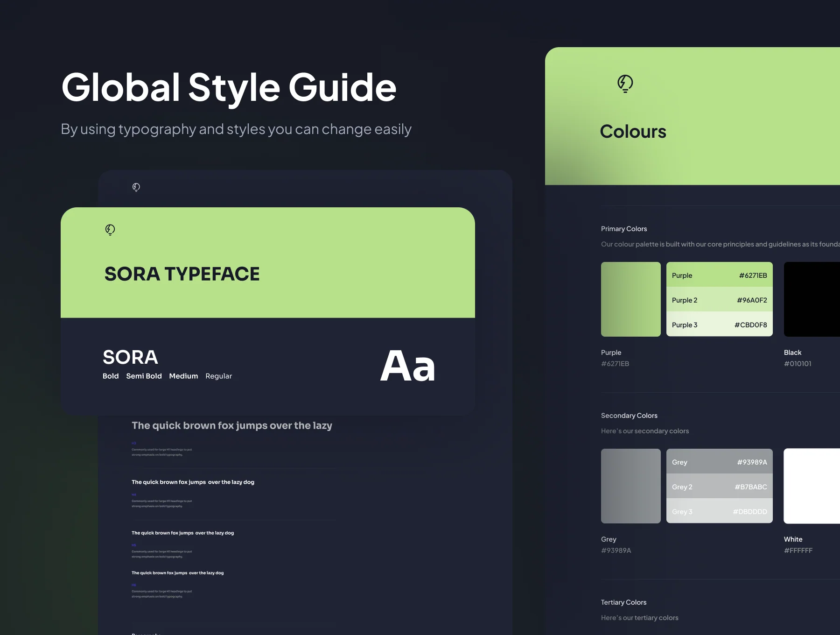Viewport: 840px width, 635px height.
Task: Click the Primary Colors section title
Action: click(624, 229)
